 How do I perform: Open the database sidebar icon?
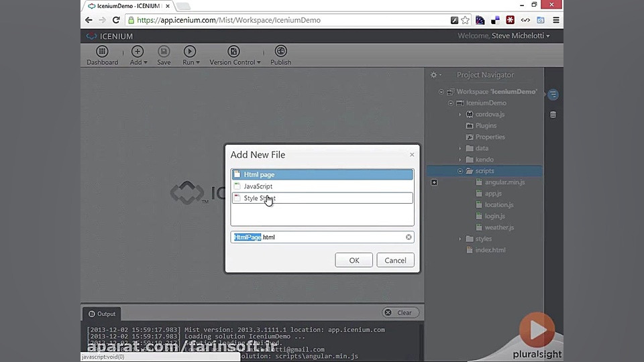pos(553,115)
